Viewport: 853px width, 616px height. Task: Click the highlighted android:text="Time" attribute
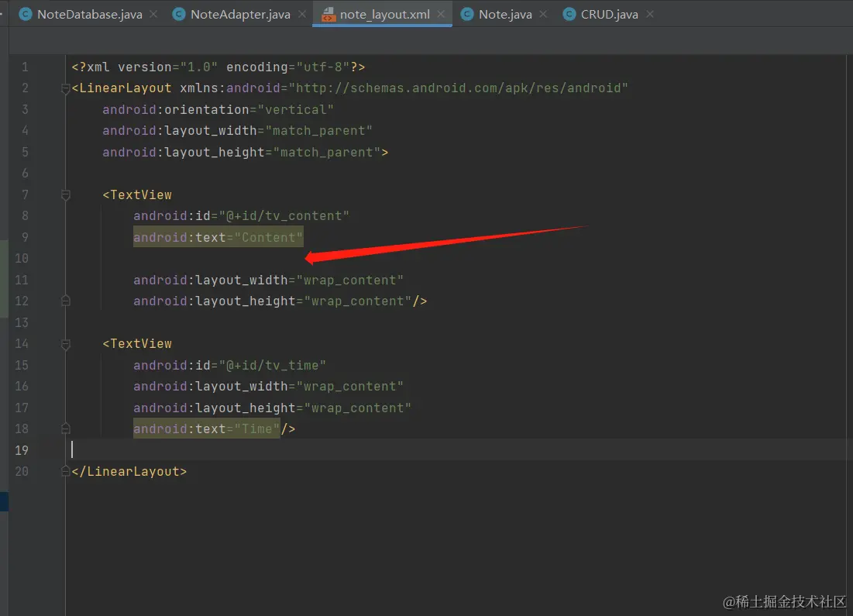[x=207, y=428]
